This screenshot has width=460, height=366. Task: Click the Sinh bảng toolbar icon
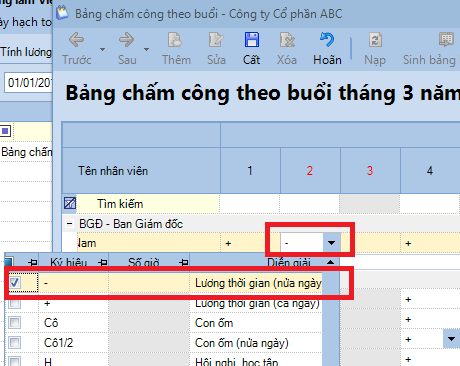click(446, 40)
